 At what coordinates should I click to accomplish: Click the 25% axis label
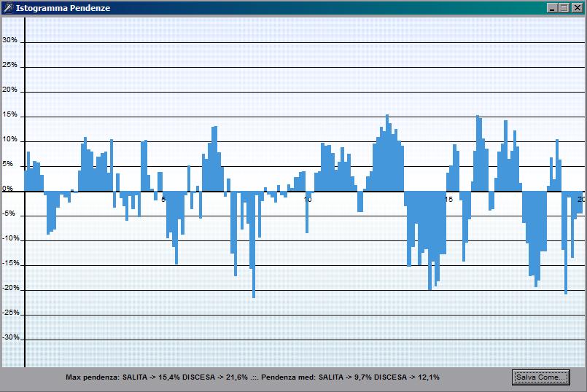[9, 65]
